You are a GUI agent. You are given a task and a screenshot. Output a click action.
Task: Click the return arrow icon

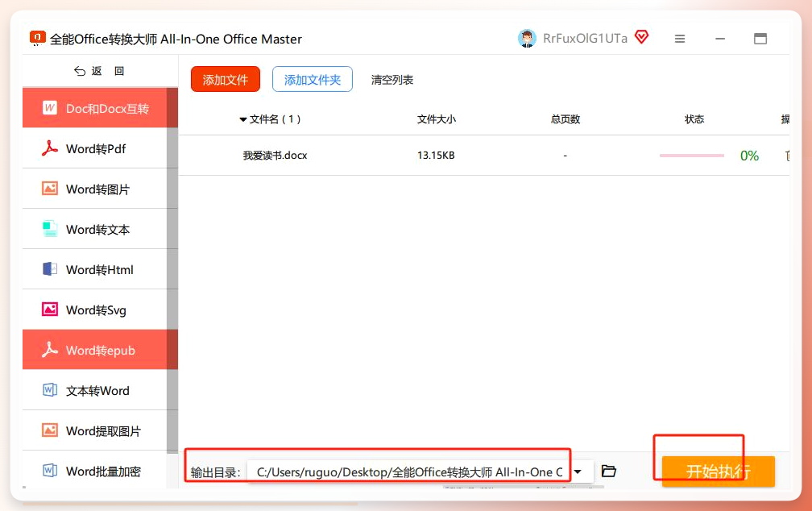tap(80, 71)
